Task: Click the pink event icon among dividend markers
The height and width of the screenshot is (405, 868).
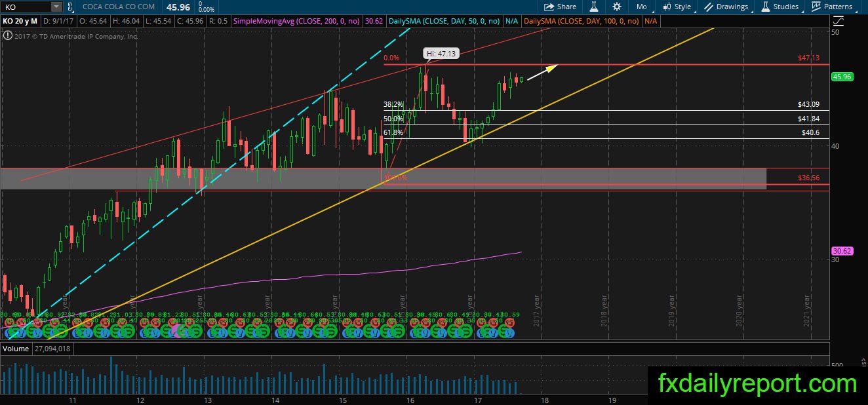Action: tap(176, 332)
